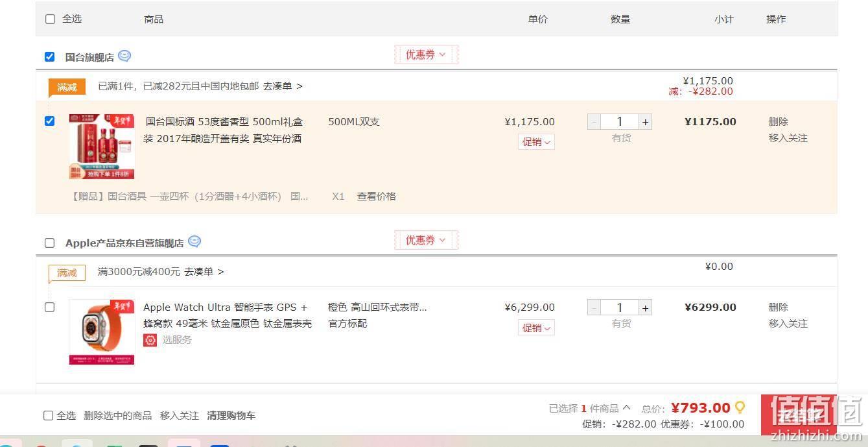Click 清理购物车 in the bottom bar
This screenshot has height=447, width=868.
click(x=231, y=415)
